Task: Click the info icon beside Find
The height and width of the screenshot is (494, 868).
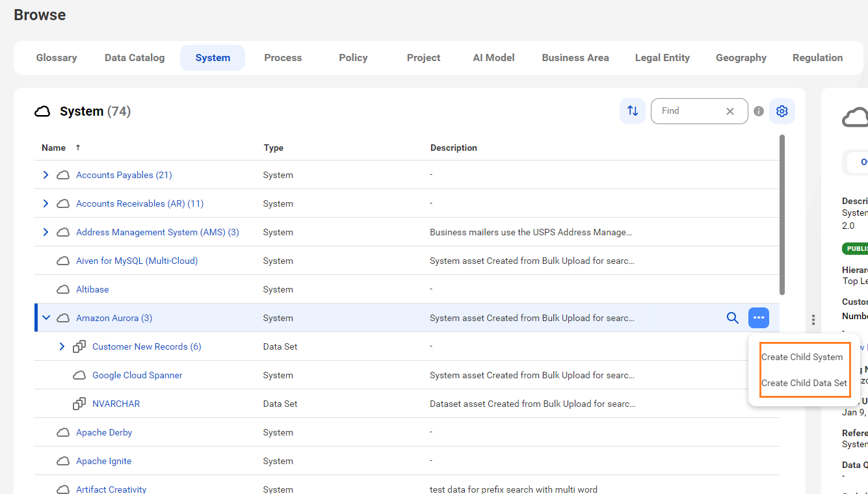Action: (x=759, y=111)
